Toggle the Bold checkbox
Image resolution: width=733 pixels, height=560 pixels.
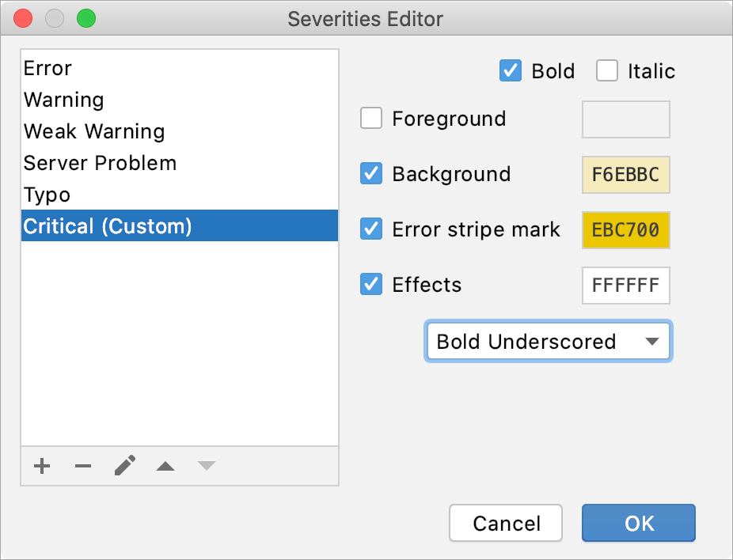tap(511, 71)
